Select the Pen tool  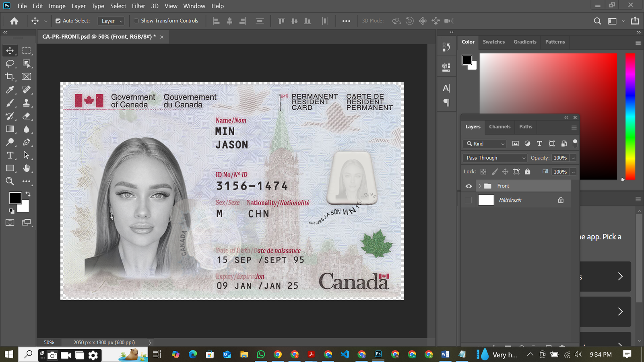[27, 142]
